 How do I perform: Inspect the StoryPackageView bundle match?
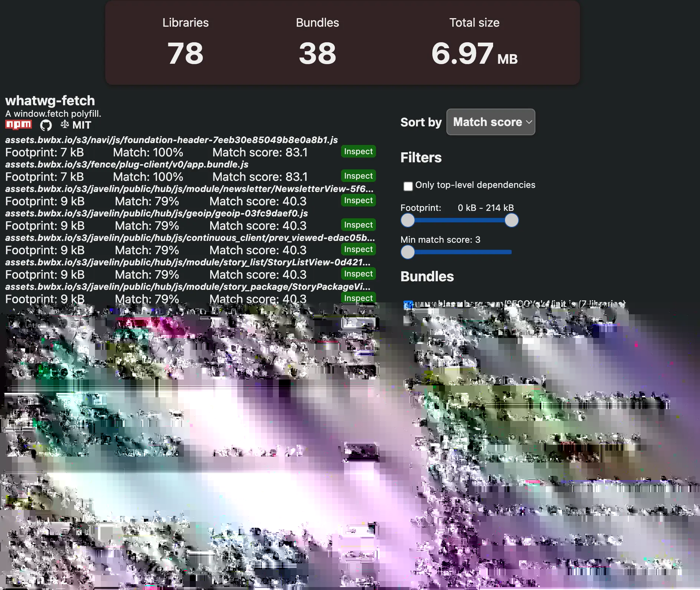coord(358,298)
